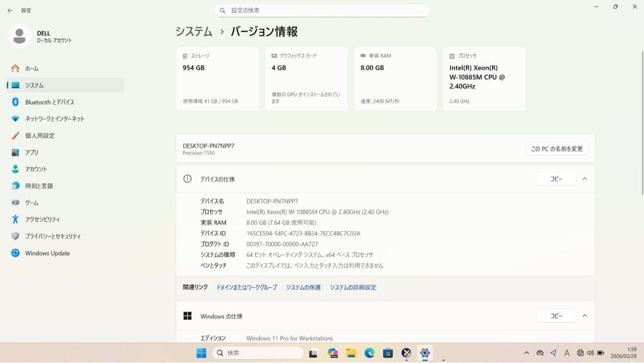Open the ストレージ 954 GB card
The height and width of the screenshot is (363, 644).
pos(218,79)
